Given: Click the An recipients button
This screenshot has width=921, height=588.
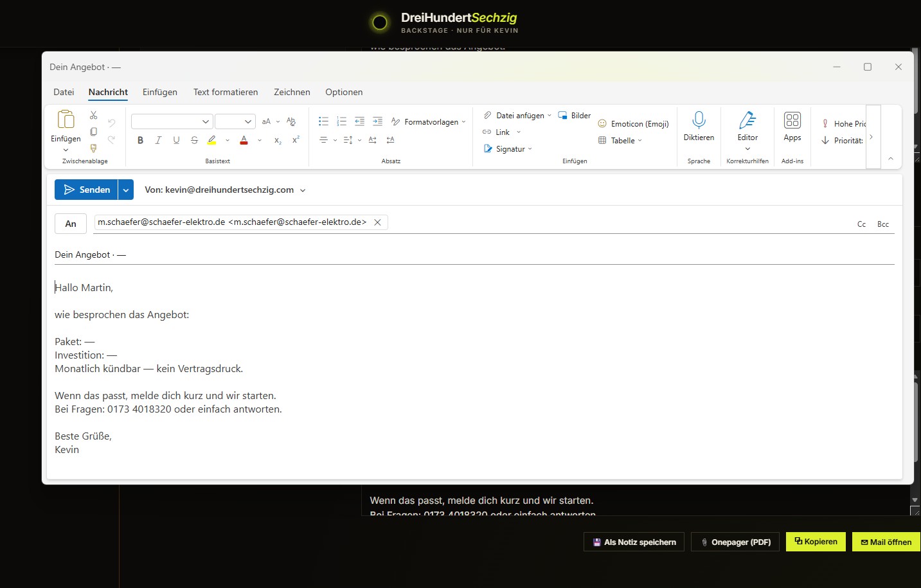Looking at the screenshot, I should [71, 224].
